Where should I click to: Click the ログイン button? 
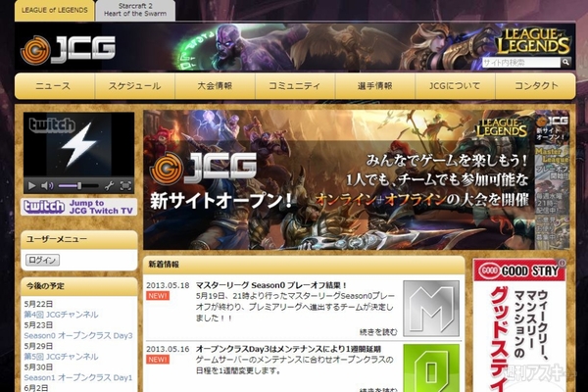pos(42,260)
